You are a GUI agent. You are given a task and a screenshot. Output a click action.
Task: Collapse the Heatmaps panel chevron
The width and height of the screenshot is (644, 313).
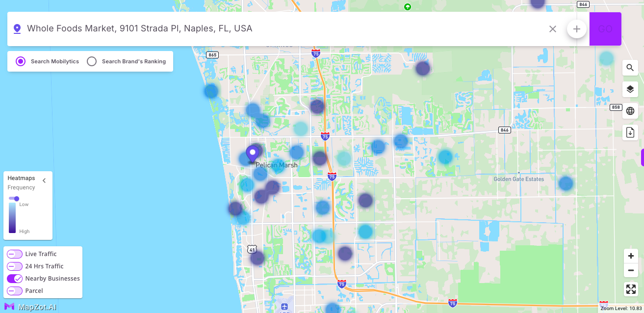(44, 181)
